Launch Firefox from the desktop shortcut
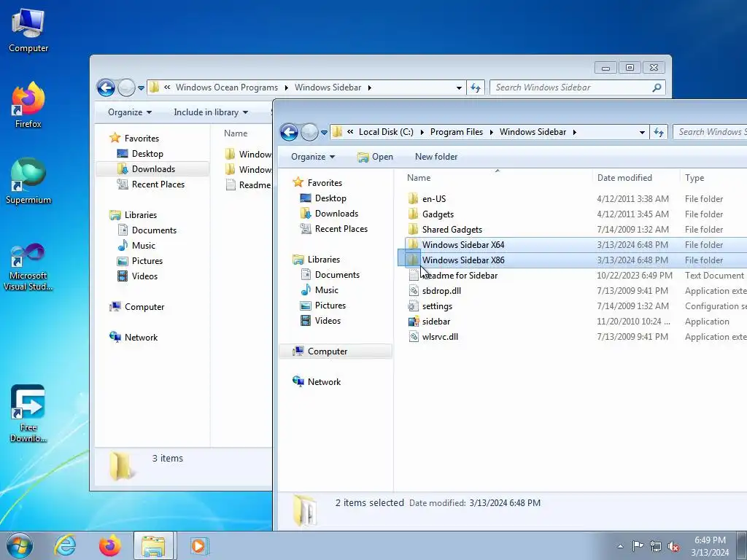The image size is (747, 560). pos(28,105)
